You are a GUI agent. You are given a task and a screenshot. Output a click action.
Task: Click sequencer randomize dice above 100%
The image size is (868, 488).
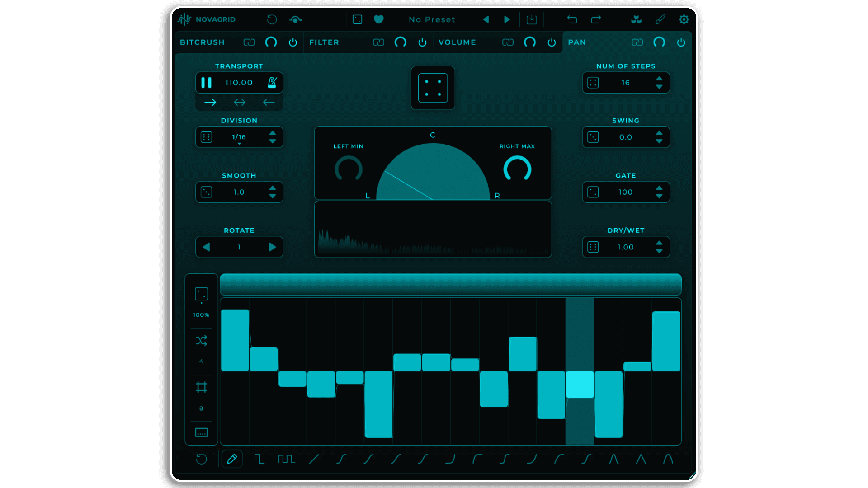click(x=201, y=294)
